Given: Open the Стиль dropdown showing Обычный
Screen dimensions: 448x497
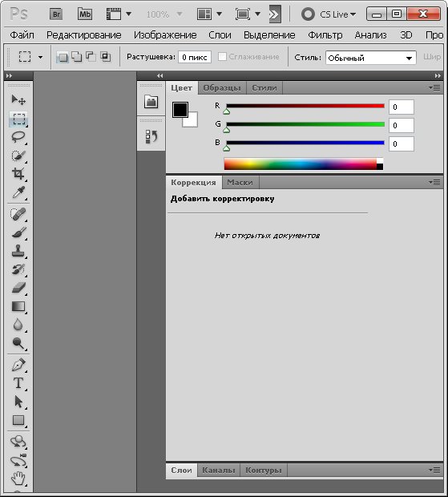Looking at the screenshot, I should coord(371,58).
